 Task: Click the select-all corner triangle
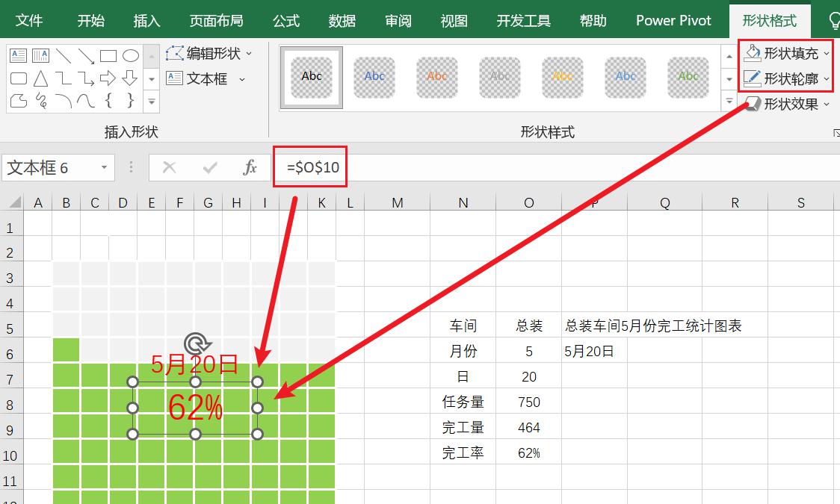pos(15,202)
